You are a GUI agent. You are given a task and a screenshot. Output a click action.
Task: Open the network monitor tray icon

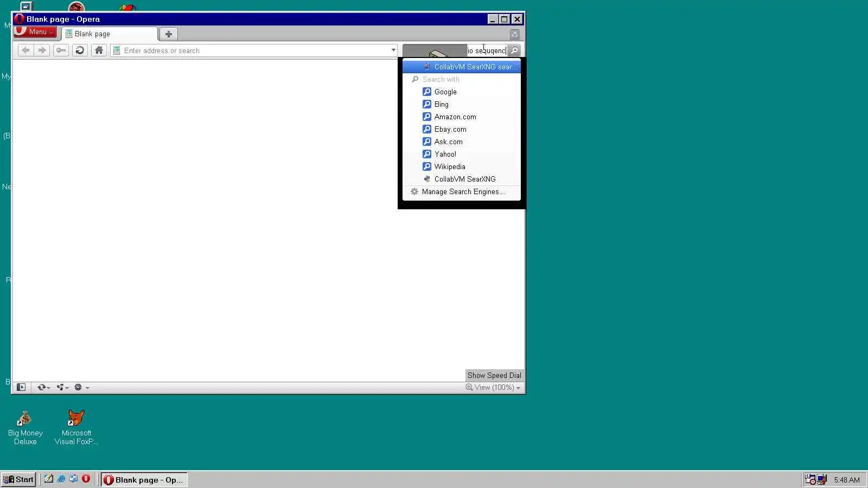(822, 479)
